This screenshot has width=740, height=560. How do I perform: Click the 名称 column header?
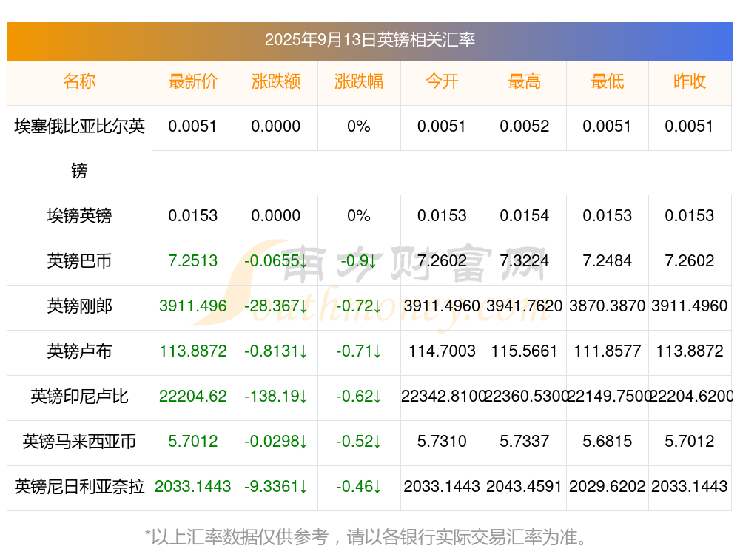79,81
